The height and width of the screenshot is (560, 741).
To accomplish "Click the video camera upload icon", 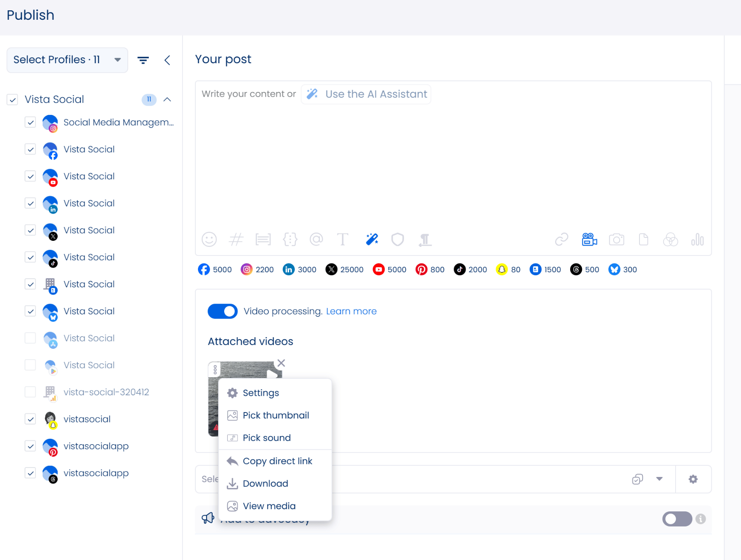I will tap(589, 239).
